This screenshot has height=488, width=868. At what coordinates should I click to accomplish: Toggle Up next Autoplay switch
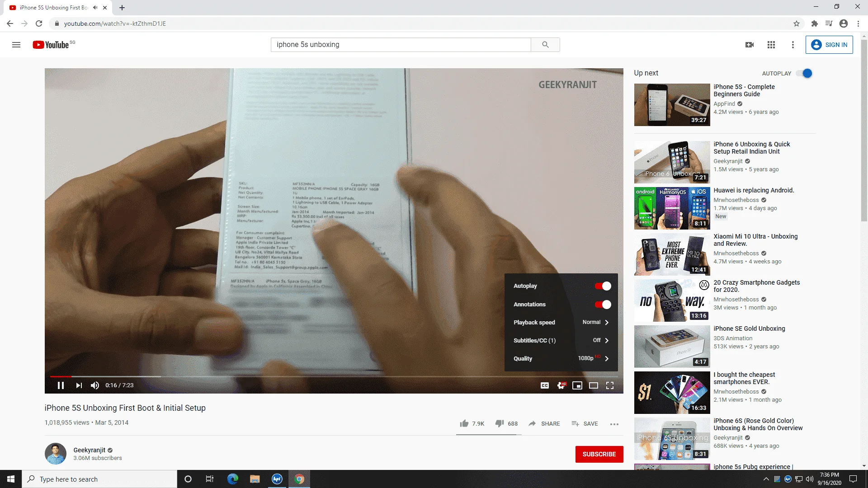click(x=804, y=73)
